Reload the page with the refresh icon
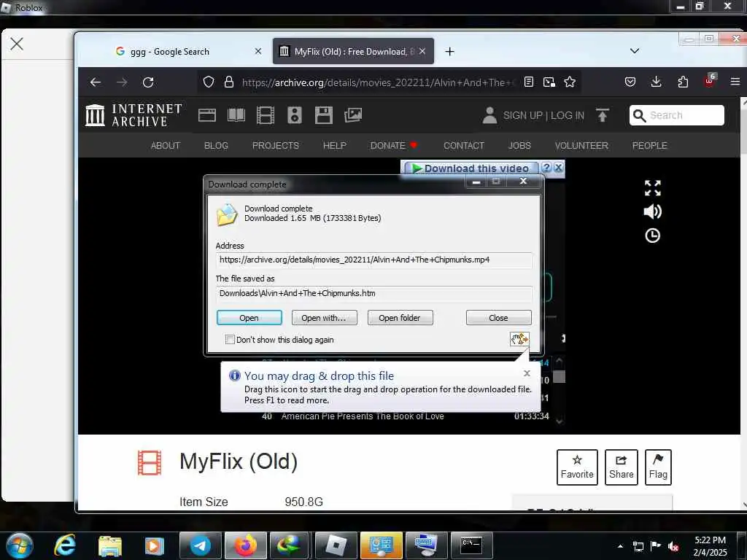This screenshot has width=747, height=560. click(148, 82)
